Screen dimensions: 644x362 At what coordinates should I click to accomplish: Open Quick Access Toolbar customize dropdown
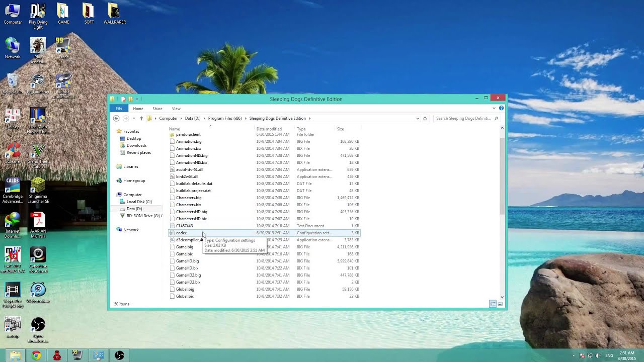[137, 99]
